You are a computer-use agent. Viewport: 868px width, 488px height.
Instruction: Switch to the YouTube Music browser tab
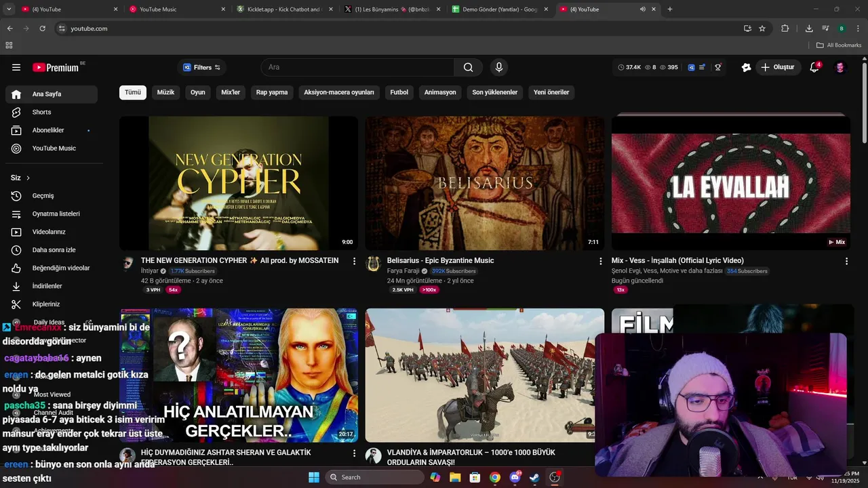176,9
